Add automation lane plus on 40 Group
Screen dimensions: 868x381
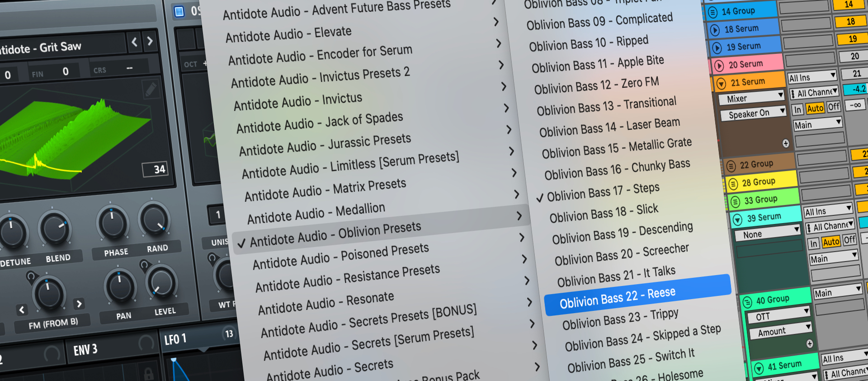pyautogui.click(x=809, y=344)
